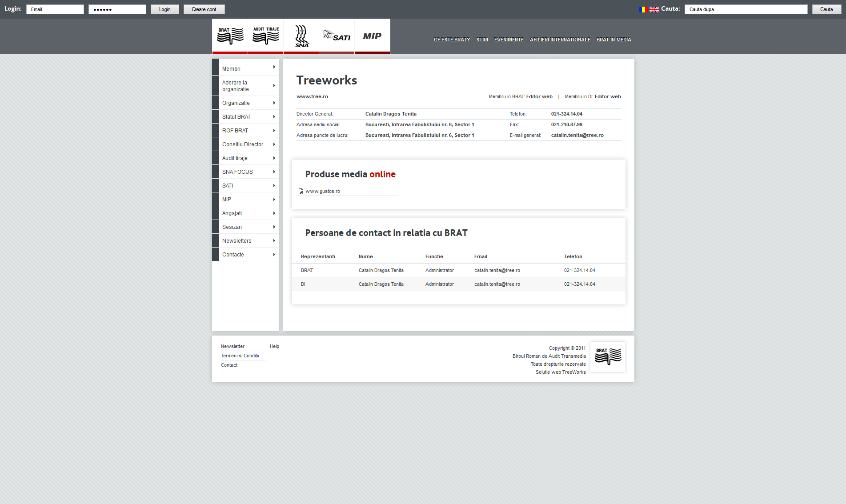The image size is (846, 504).
Task: Open CE ESTE BRAT? menu
Action: pos(452,40)
